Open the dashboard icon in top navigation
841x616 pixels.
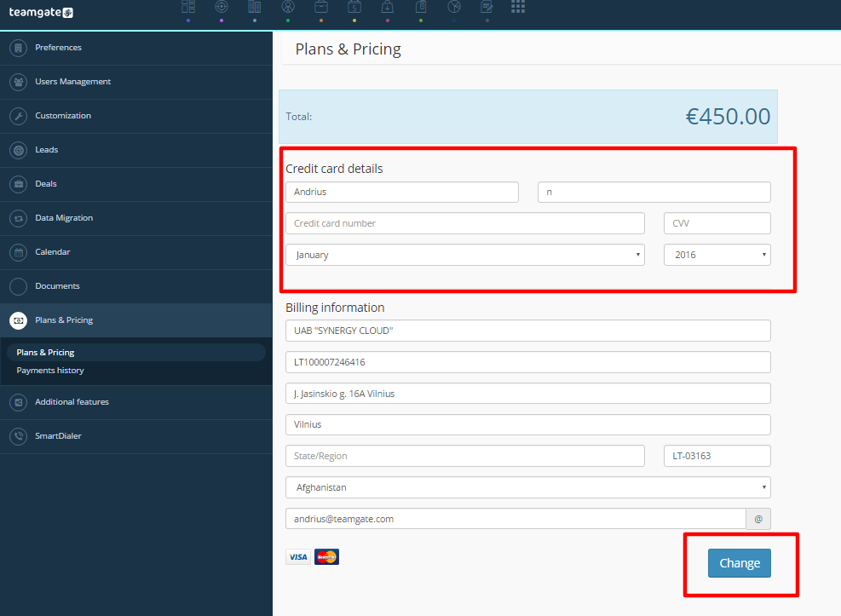(x=188, y=7)
